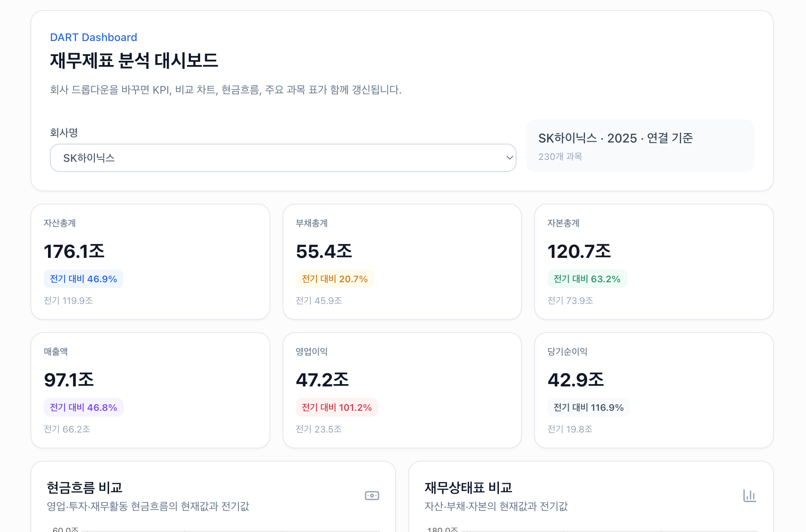The height and width of the screenshot is (532, 806).
Task: Click the 재무상태표 비교 chart heading
Action: [468, 487]
